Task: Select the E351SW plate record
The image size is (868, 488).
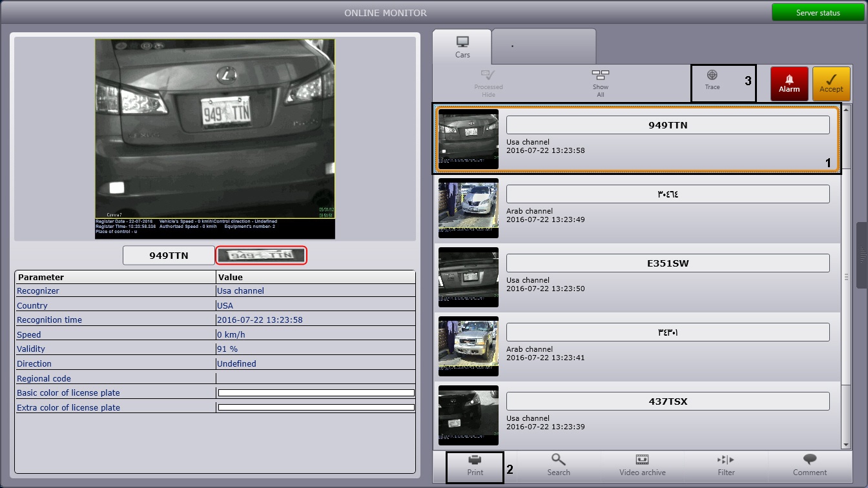Action: coord(667,263)
